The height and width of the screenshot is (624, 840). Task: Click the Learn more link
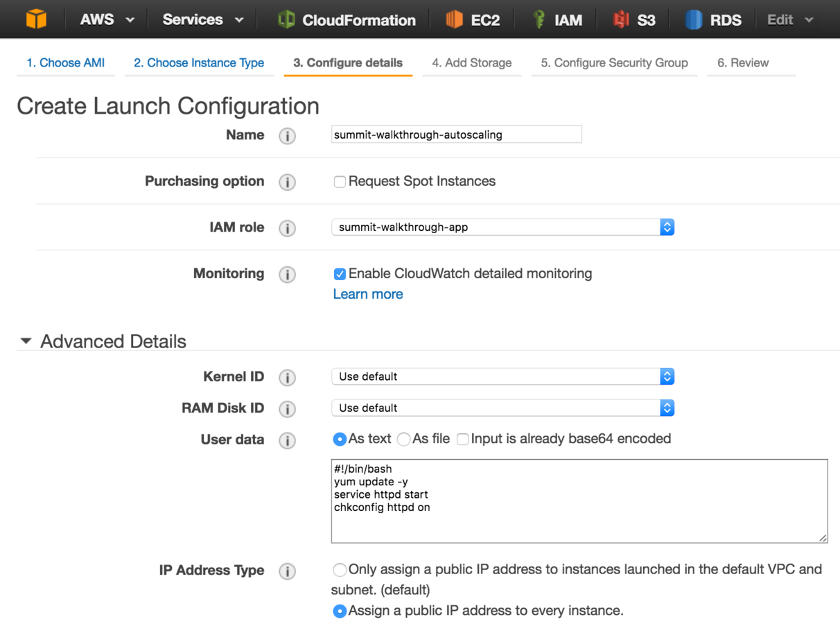(x=368, y=294)
